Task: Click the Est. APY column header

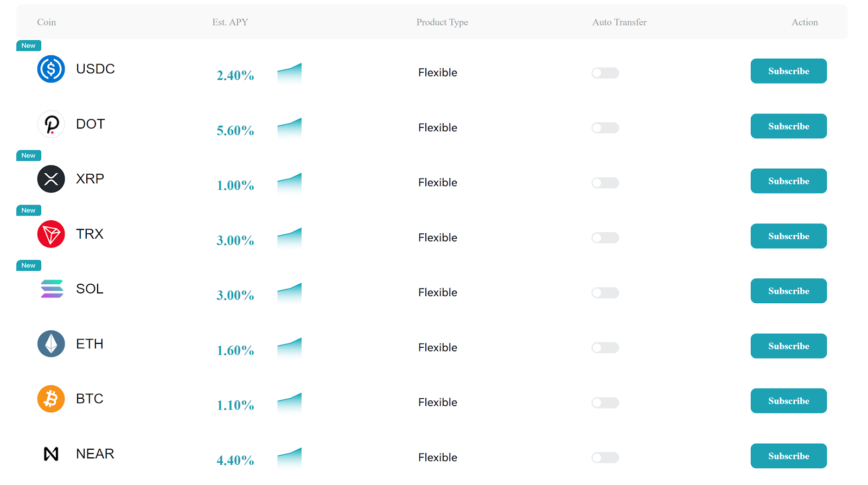Action: click(230, 22)
